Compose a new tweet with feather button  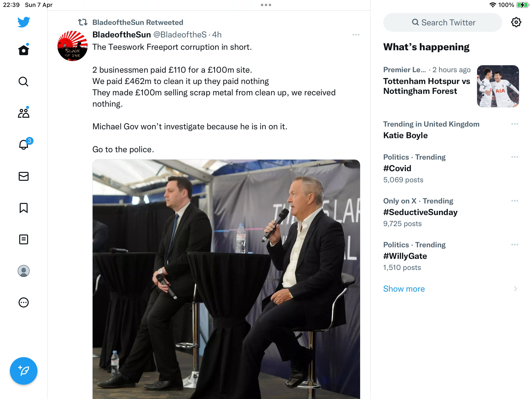[x=24, y=371]
